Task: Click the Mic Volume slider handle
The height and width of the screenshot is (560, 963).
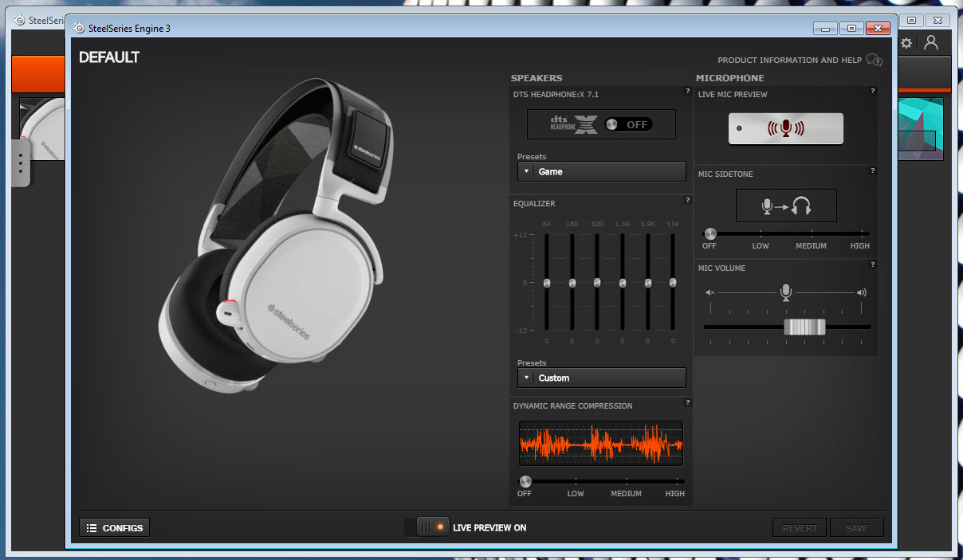Action: click(804, 327)
